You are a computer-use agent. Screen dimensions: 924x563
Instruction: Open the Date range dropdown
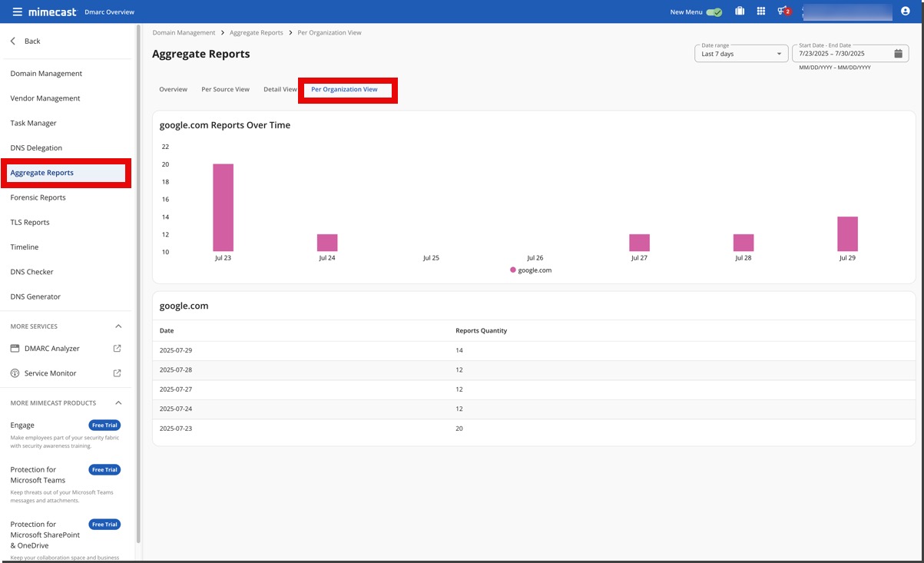(x=742, y=54)
